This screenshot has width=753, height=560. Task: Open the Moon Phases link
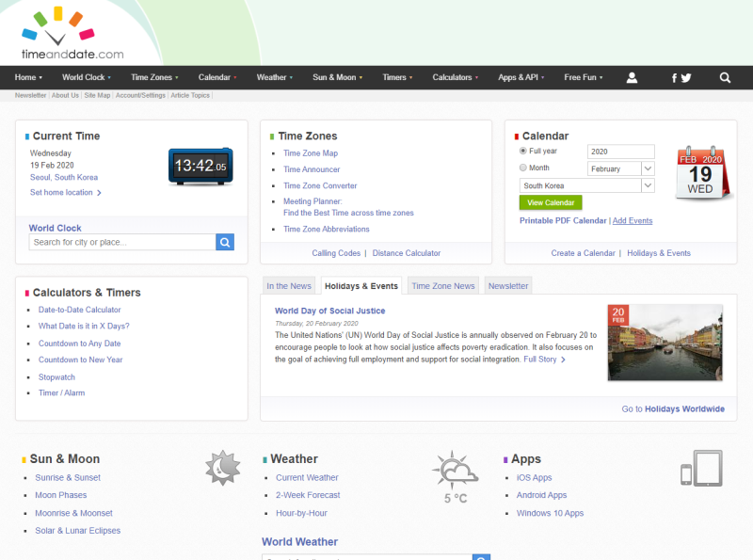click(61, 495)
